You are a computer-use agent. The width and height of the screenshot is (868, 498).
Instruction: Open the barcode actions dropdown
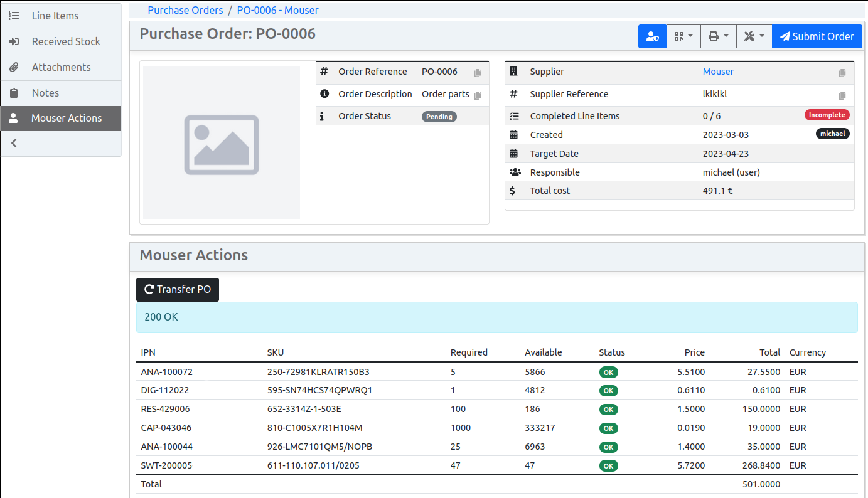(x=683, y=36)
